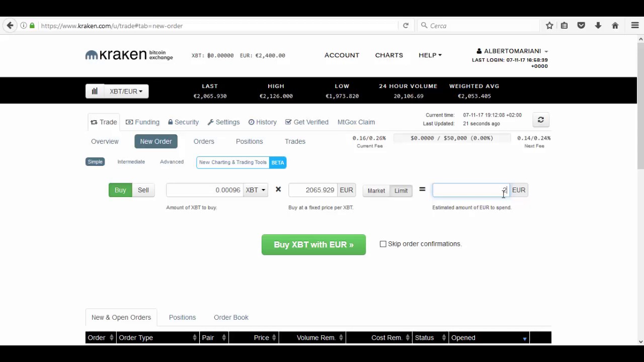Open the Funding tab
This screenshot has height=362, width=644.
(142, 122)
